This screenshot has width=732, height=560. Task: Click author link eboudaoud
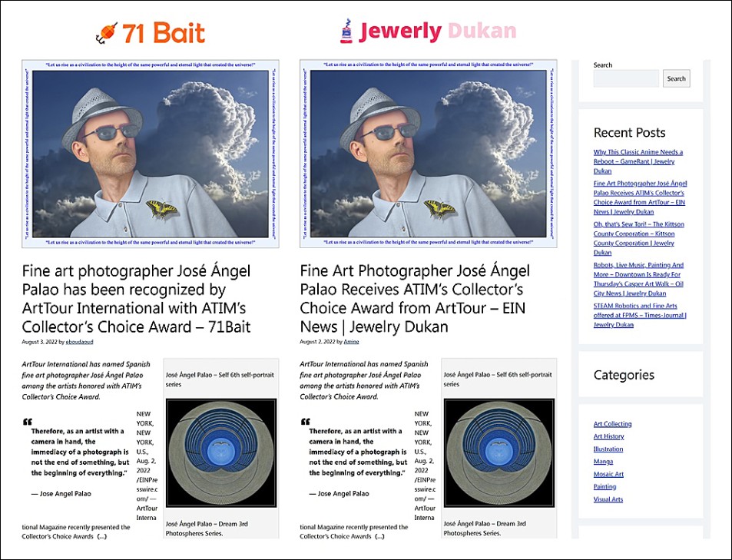pos(79,342)
